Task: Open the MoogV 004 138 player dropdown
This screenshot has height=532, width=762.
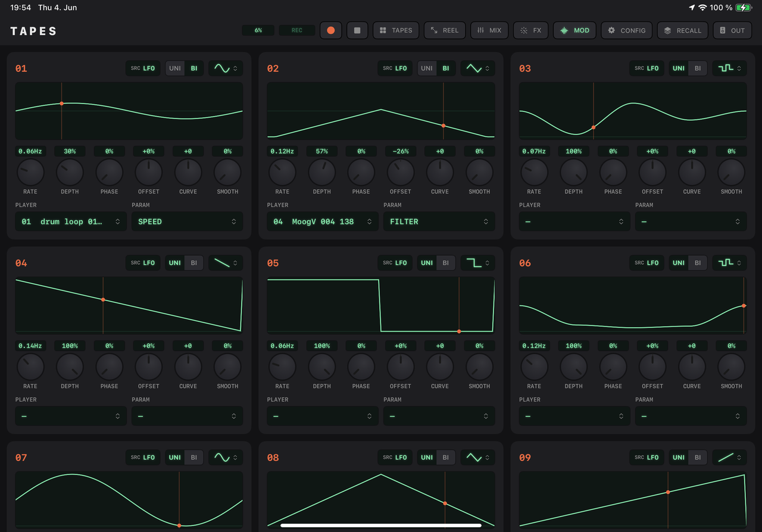Action: pos(323,221)
